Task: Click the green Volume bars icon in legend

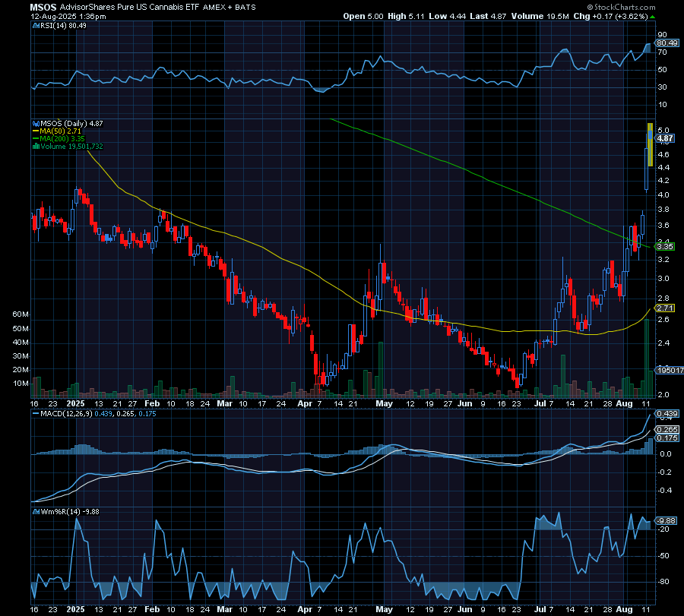Action: 36,145
